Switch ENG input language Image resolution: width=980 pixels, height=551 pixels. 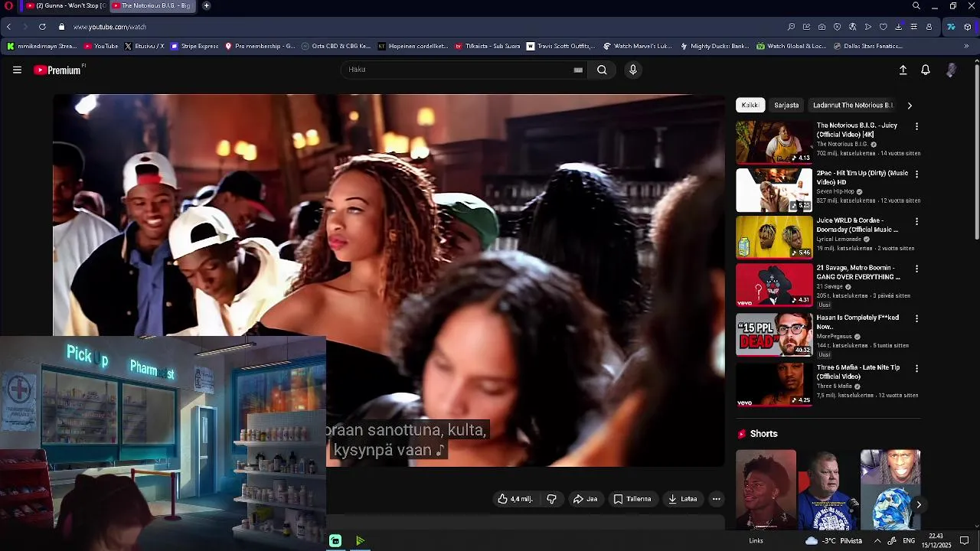[909, 541]
